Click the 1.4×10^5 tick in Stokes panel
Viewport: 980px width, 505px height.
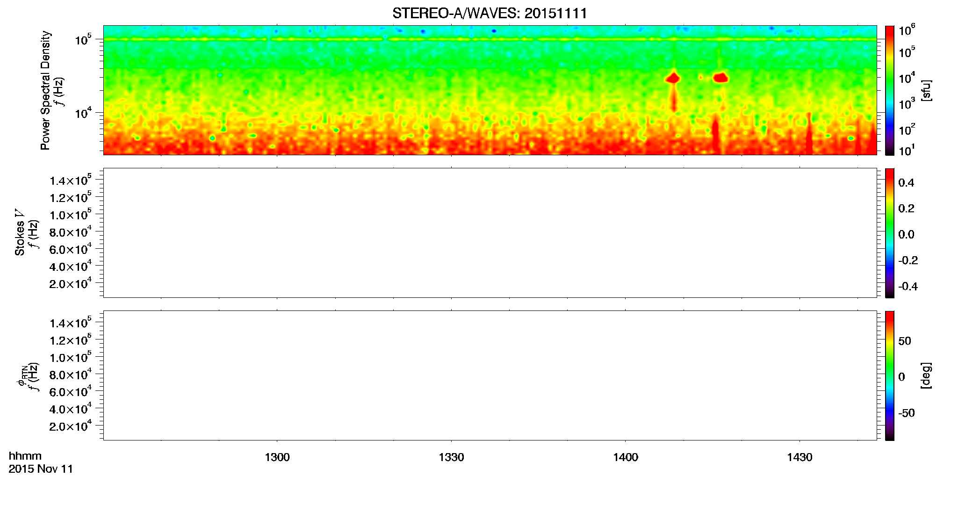[x=71, y=180]
